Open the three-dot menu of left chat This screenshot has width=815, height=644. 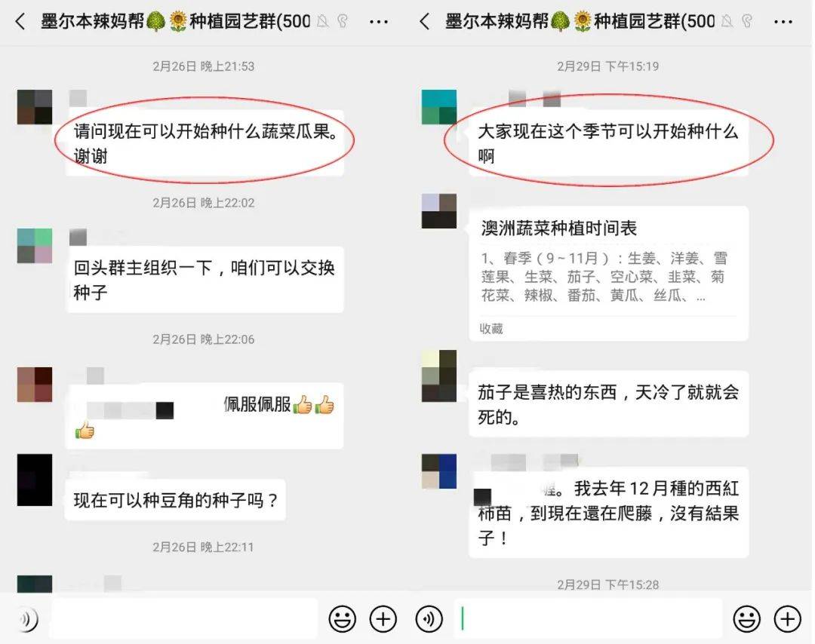[378, 22]
